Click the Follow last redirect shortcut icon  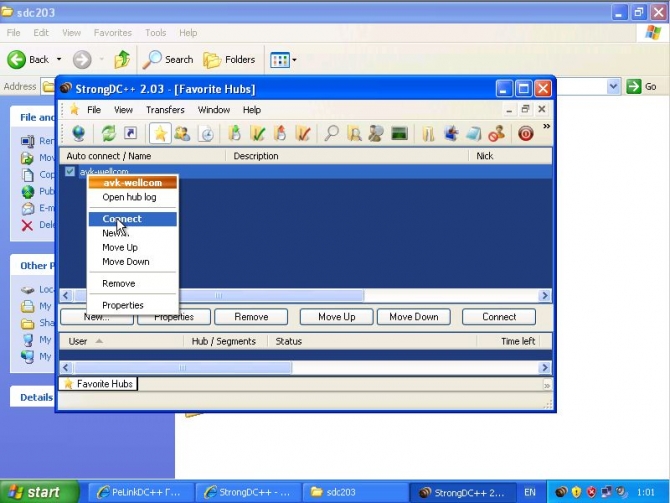click(x=130, y=133)
